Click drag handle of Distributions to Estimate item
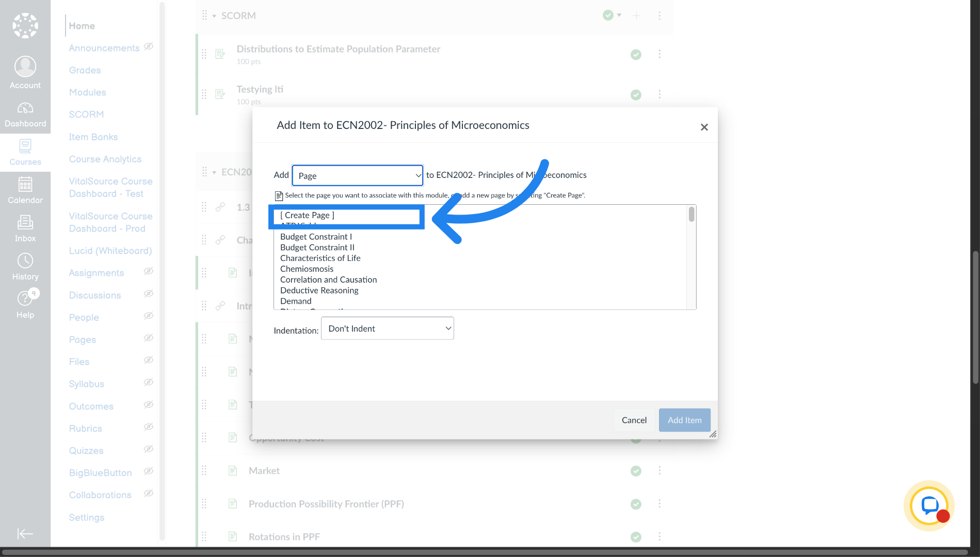 tap(204, 54)
